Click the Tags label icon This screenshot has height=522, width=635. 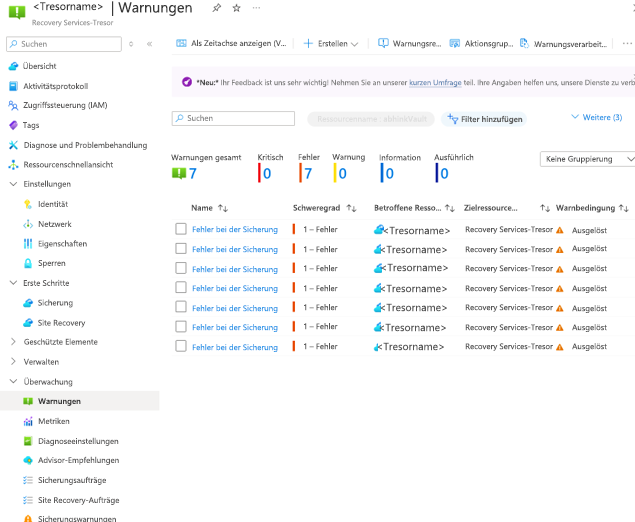tap(13, 125)
